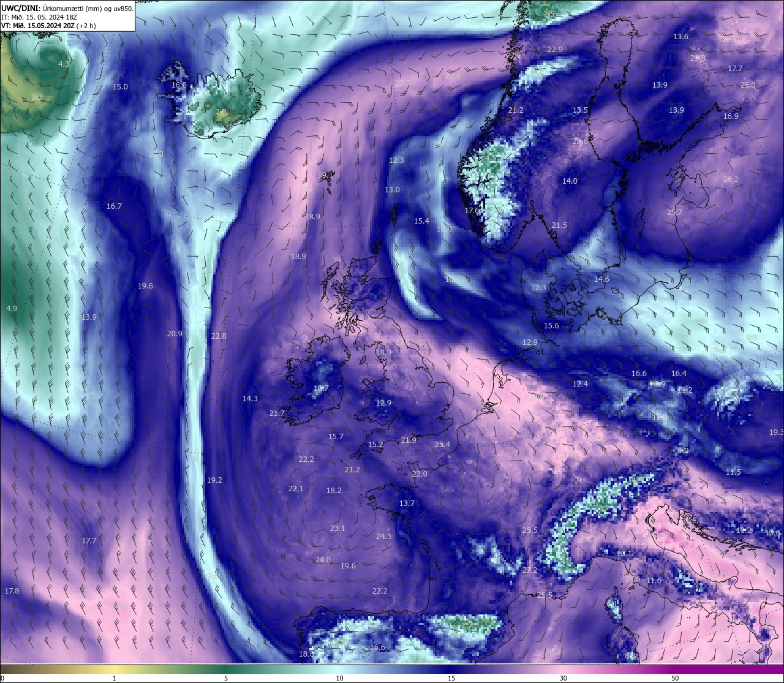This screenshot has height=683, width=784.
Task: Click the 15.6 value label
Action: (x=551, y=325)
